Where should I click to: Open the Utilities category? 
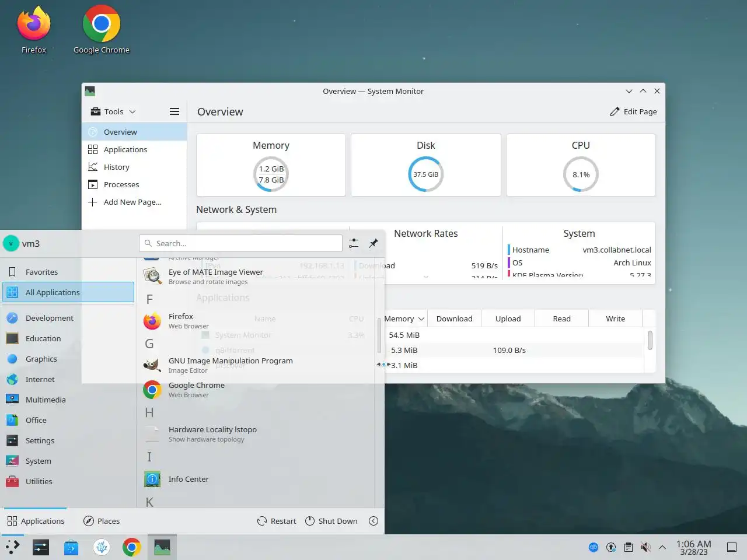pyautogui.click(x=68, y=481)
